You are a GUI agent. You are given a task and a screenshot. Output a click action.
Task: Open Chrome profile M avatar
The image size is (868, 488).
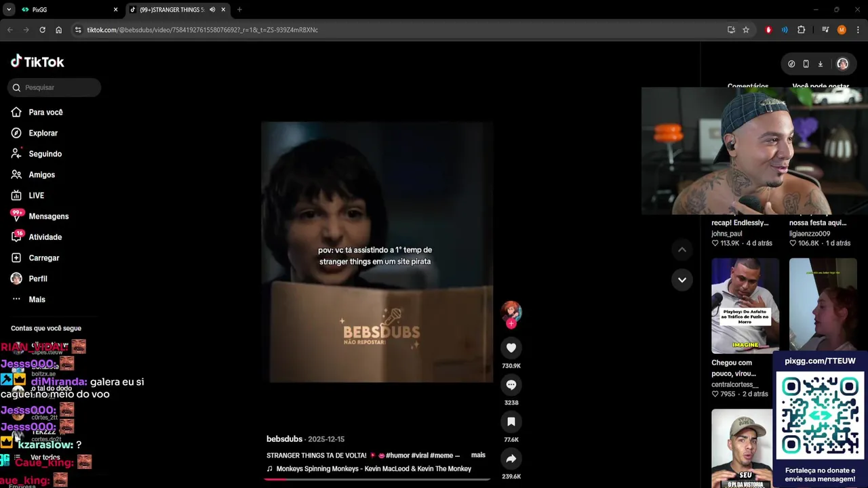842,30
